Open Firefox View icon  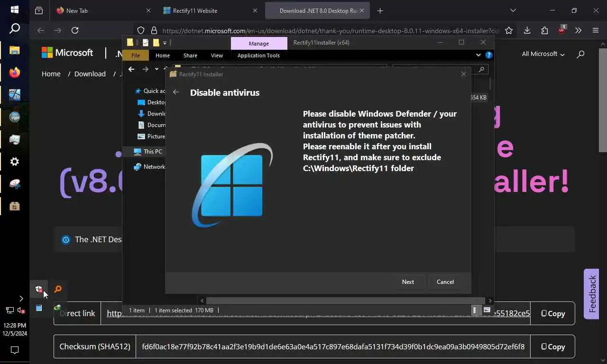tap(39, 10)
